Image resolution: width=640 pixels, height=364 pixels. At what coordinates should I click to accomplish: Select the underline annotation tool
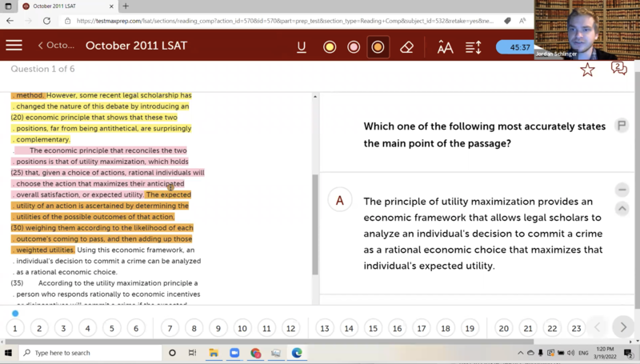[x=302, y=47]
